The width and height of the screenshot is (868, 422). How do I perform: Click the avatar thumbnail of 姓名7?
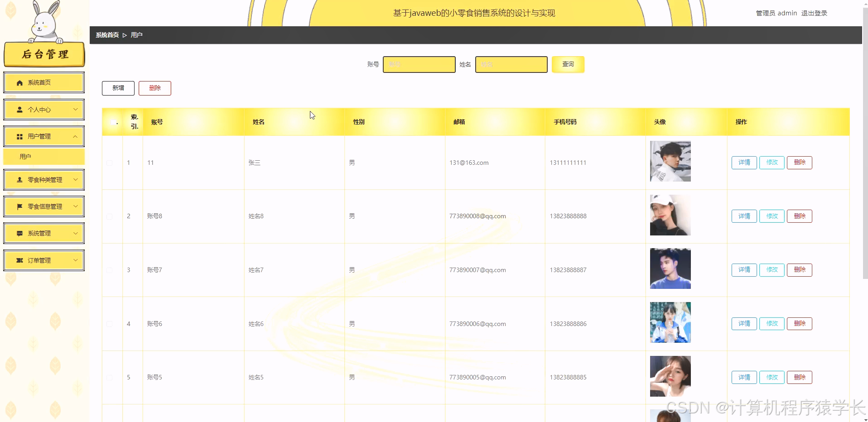pos(670,269)
